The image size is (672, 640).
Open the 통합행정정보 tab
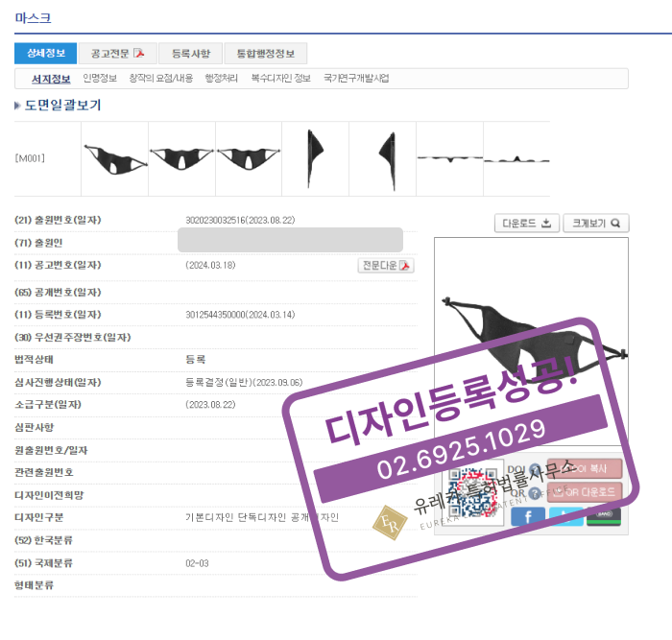click(x=266, y=54)
